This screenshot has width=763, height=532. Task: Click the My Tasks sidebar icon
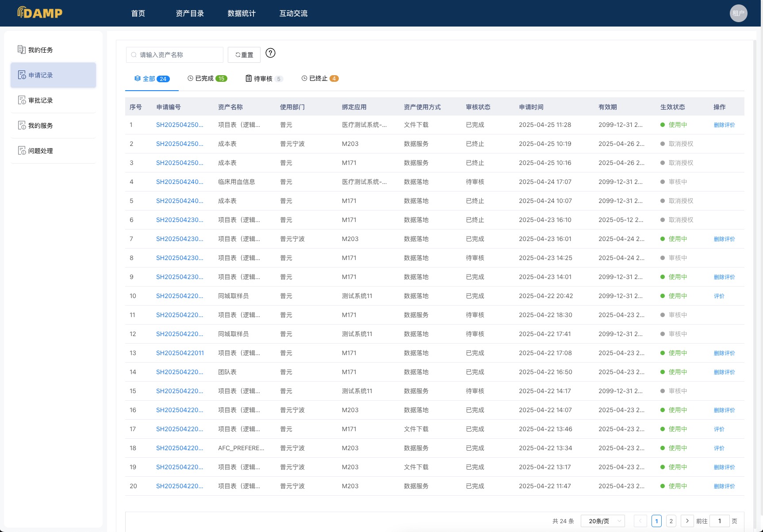point(21,50)
